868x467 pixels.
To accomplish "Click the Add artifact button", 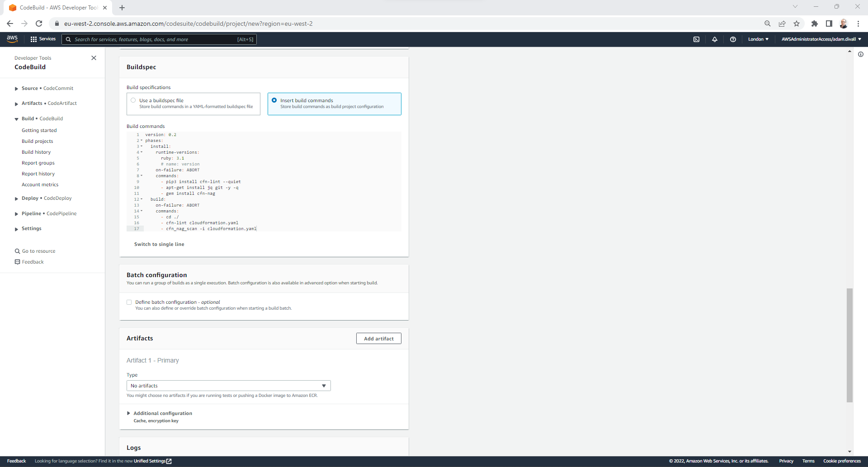I will coord(379,339).
